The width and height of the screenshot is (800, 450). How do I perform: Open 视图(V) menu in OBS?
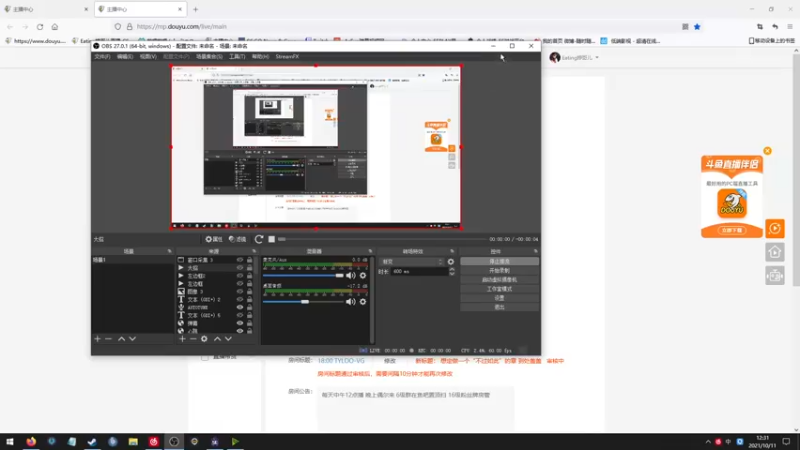[x=148, y=57]
